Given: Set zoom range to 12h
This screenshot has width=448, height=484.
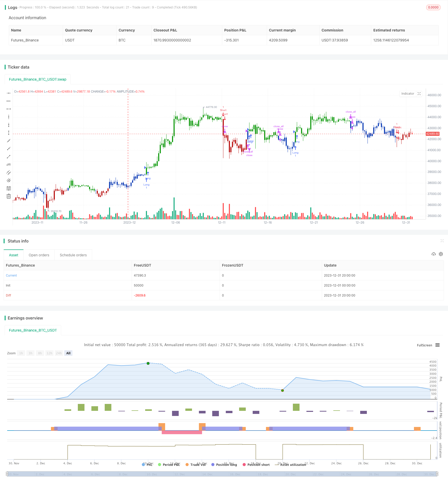Looking at the screenshot, I should pos(49,353).
